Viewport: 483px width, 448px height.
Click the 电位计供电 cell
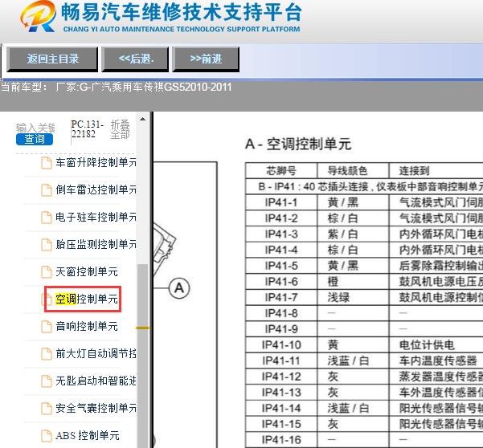click(436, 345)
